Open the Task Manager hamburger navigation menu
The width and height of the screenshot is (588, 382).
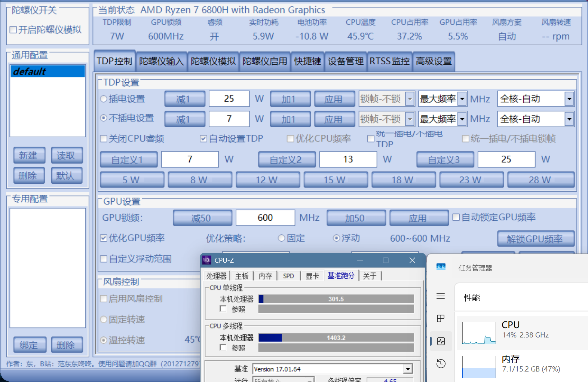[441, 296]
